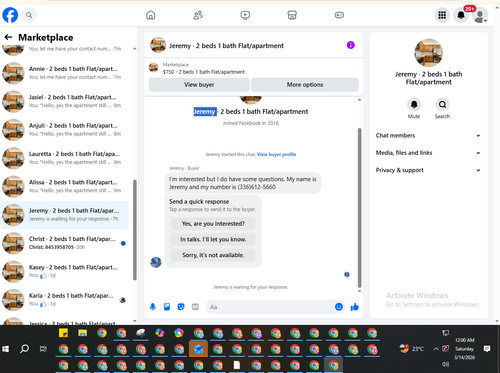Click the volume speaker tray icon
Screen dimensions: 500x373
(x=445, y=364)
